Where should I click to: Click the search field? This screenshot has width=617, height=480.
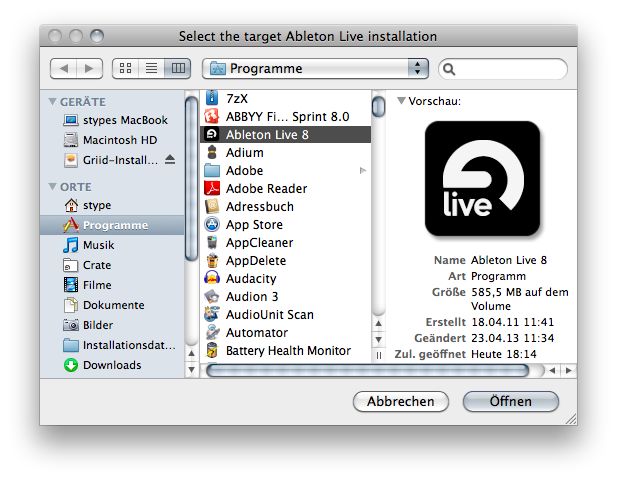point(503,69)
